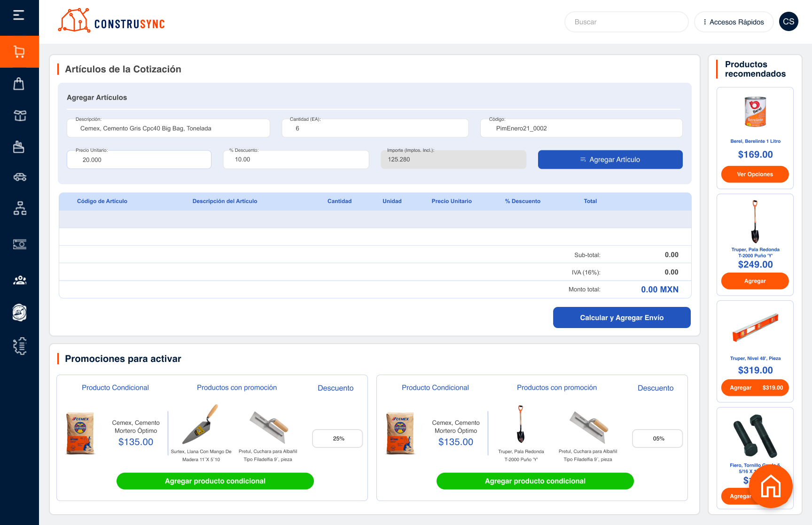Click the 25% discount field
The height and width of the screenshot is (525, 812).
(337, 439)
